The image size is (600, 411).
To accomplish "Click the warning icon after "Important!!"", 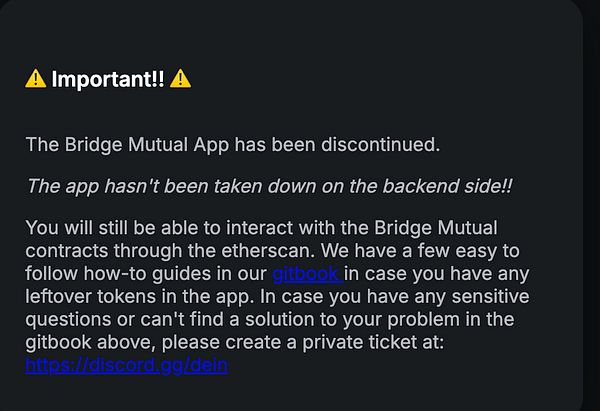I will coord(181,80).
